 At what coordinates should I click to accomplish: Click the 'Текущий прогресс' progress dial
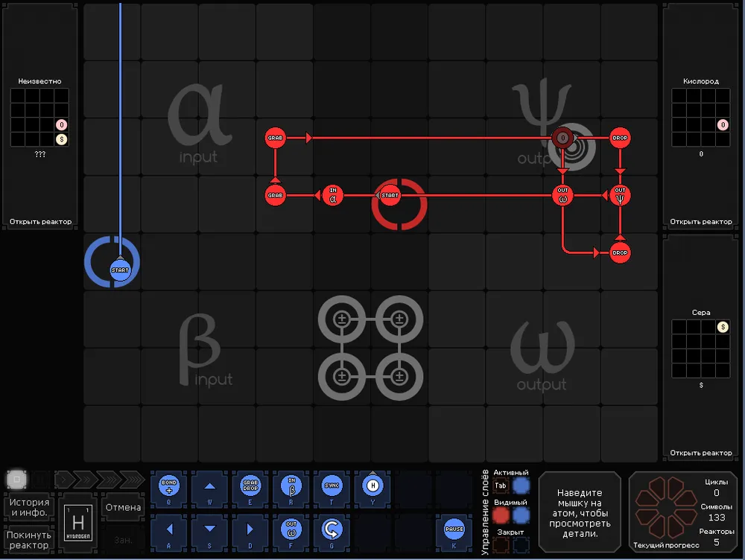[665, 507]
